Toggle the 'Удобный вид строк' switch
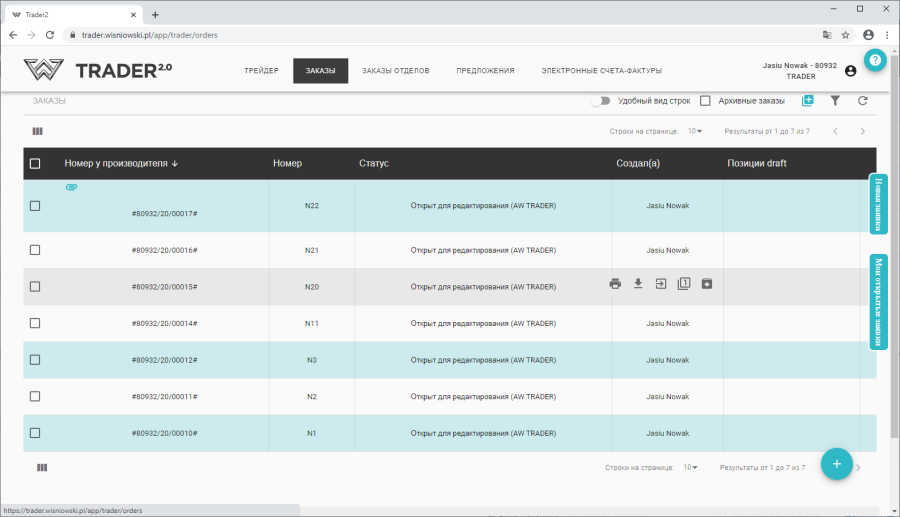 click(x=600, y=101)
